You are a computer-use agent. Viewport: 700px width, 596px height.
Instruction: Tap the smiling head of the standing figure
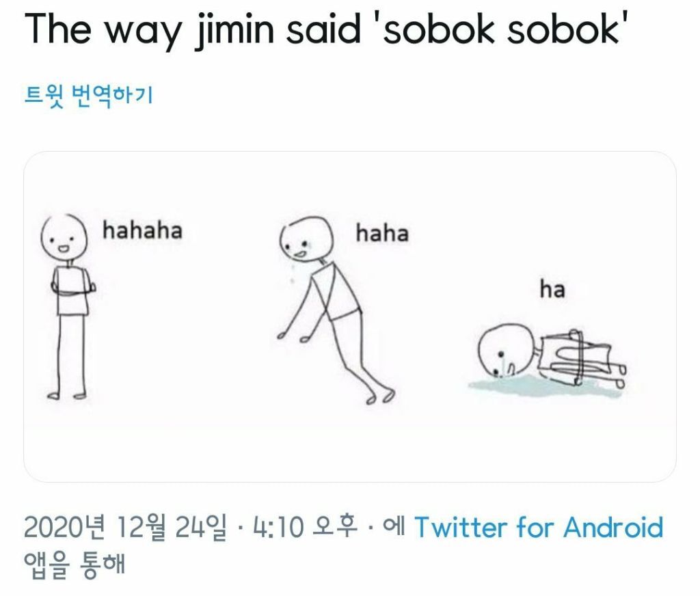[64, 236]
